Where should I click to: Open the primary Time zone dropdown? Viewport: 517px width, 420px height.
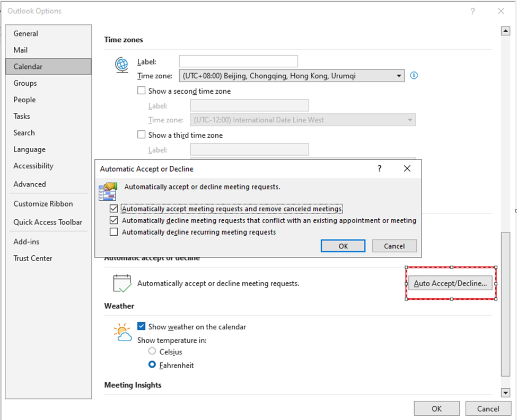tap(292, 76)
